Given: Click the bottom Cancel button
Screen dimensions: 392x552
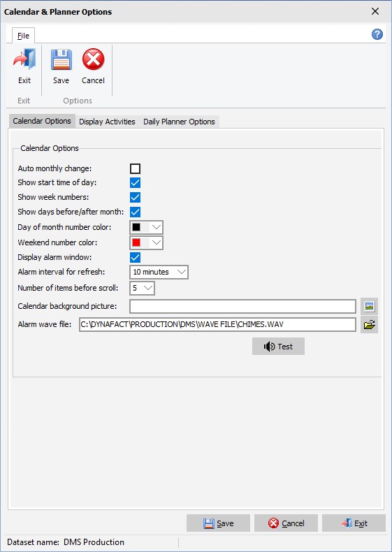Looking at the screenshot, I should tap(286, 523).
